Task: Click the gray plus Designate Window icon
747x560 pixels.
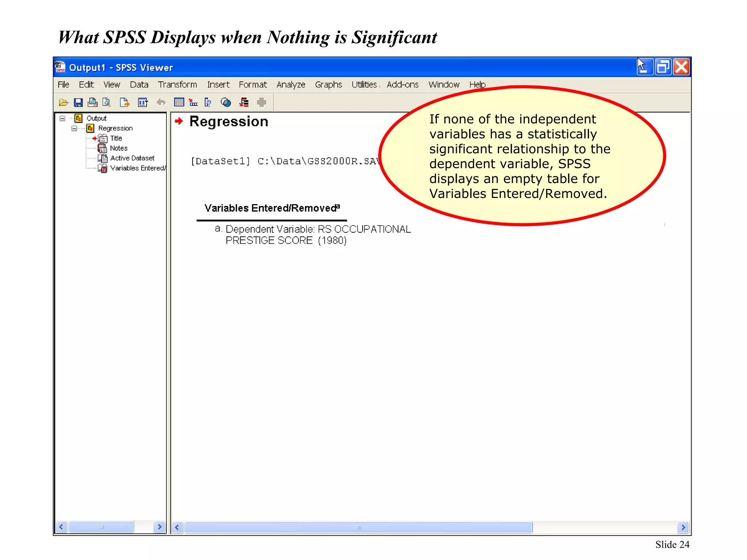Action: pos(262,102)
